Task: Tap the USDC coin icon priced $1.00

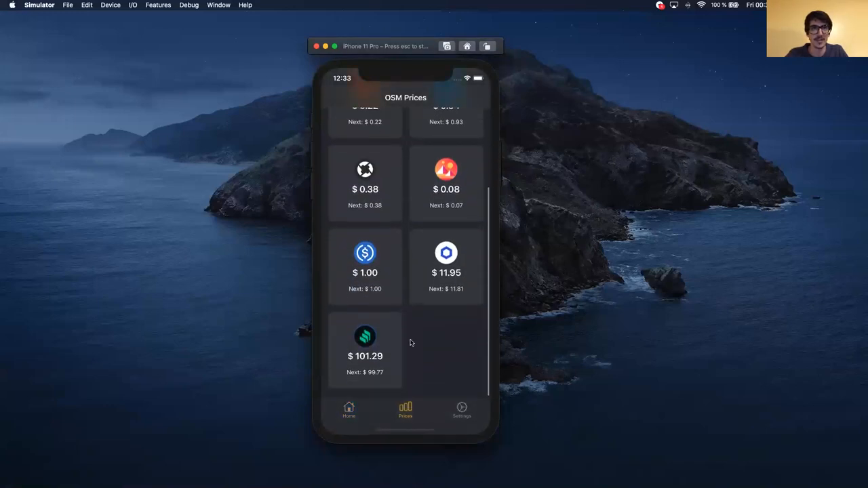Action: (x=365, y=253)
